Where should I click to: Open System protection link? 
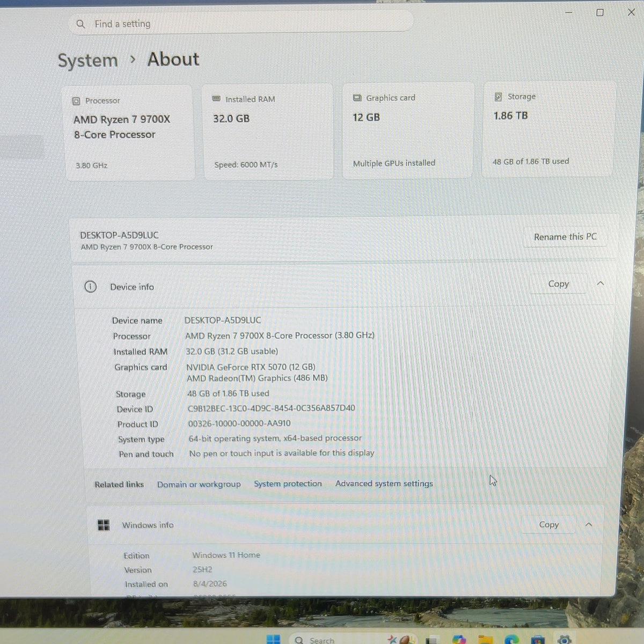[x=288, y=484]
